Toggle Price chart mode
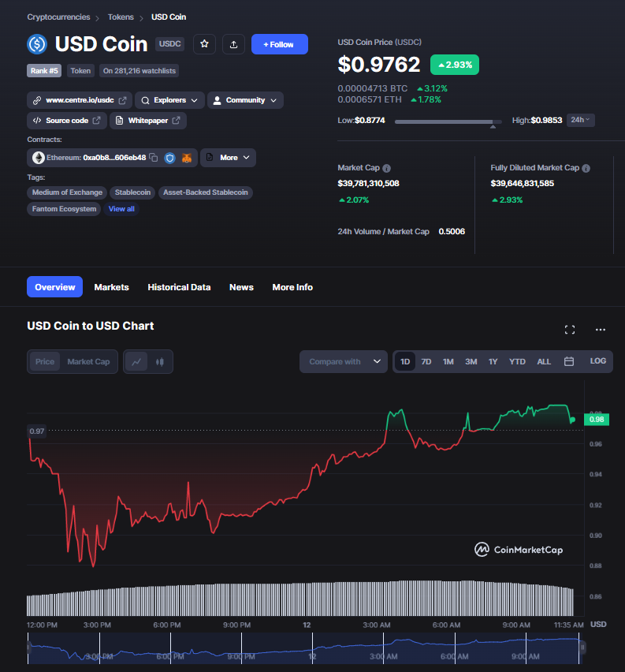Viewport: 625px width, 672px height. (45, 362)
